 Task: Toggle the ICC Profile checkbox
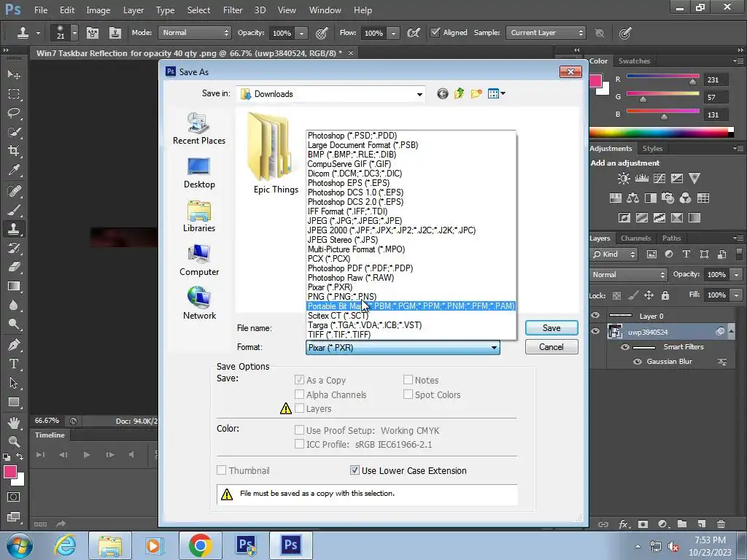click(299, 444)
